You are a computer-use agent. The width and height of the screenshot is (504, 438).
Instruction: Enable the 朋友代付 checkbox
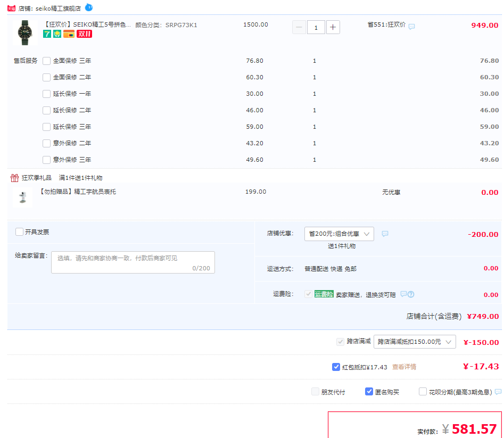(x=315, y=391)
